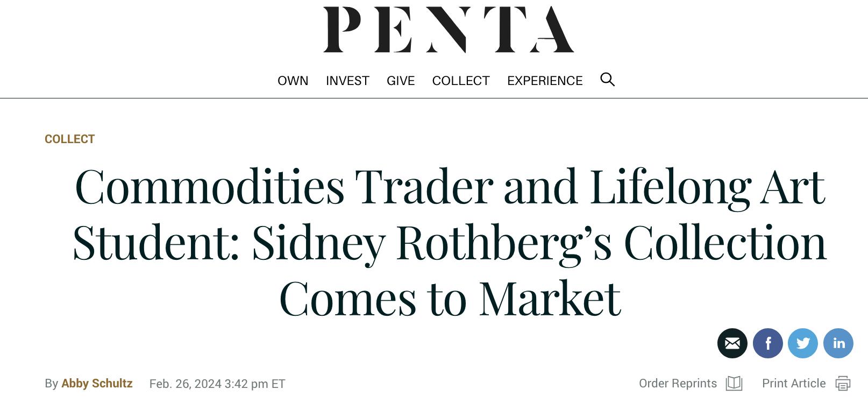The width and height of the screenshot is (868, 403).
Task: Open the EXPERIENCE section
Action: [545, 81]
